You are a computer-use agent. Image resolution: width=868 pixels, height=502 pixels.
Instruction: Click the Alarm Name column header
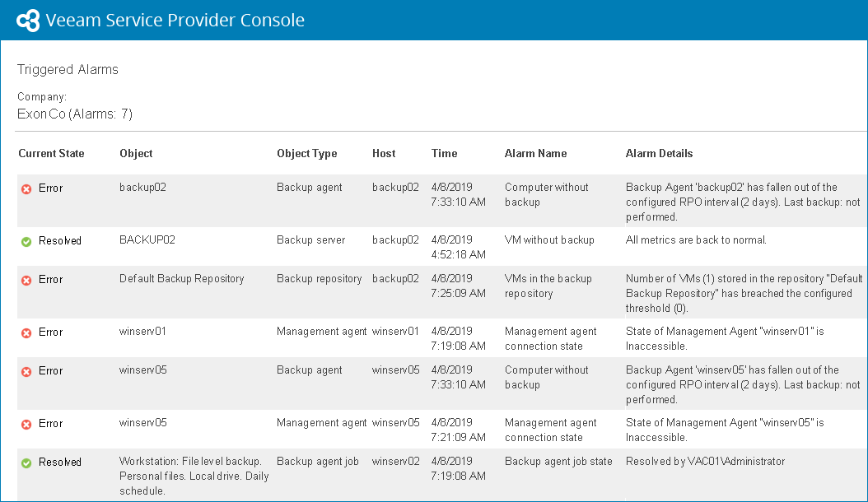535,154
